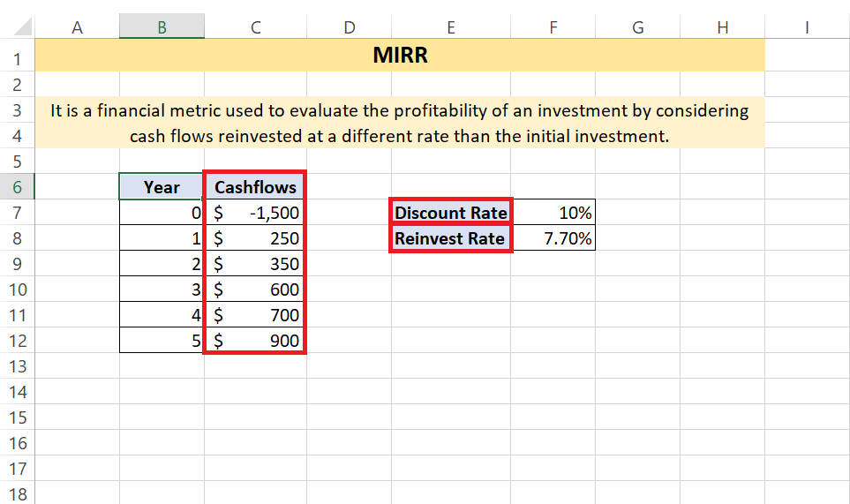
Task: Select the Year header cell
Action: tap(162, 186)
